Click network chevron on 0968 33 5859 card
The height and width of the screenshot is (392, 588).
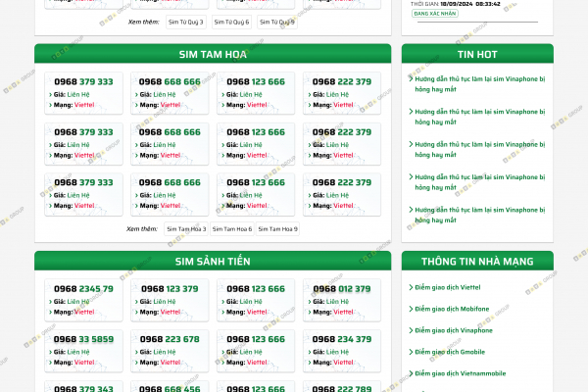(x=50, y=363)
